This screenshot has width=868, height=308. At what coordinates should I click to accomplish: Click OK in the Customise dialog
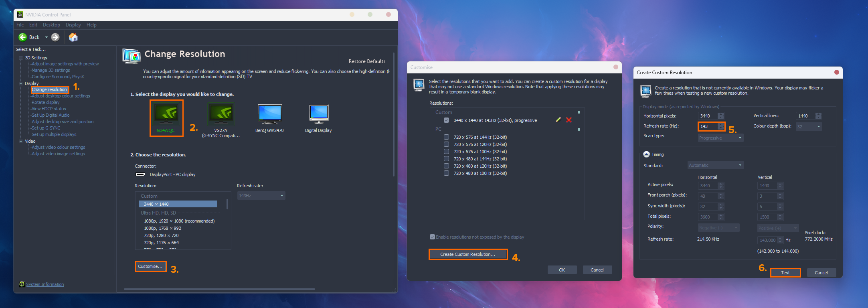(x=562, y=270)
